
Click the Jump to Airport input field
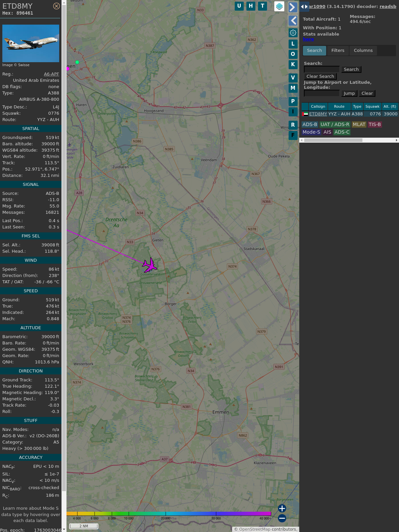[322, 93]
